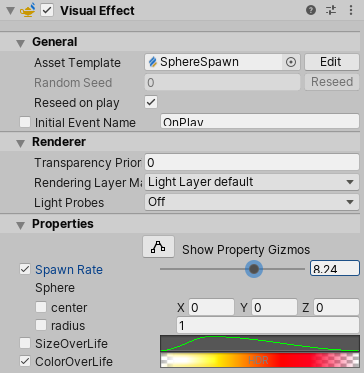
Task: Click the Visual Effect lamp icon
Action: tap(28, 10)
